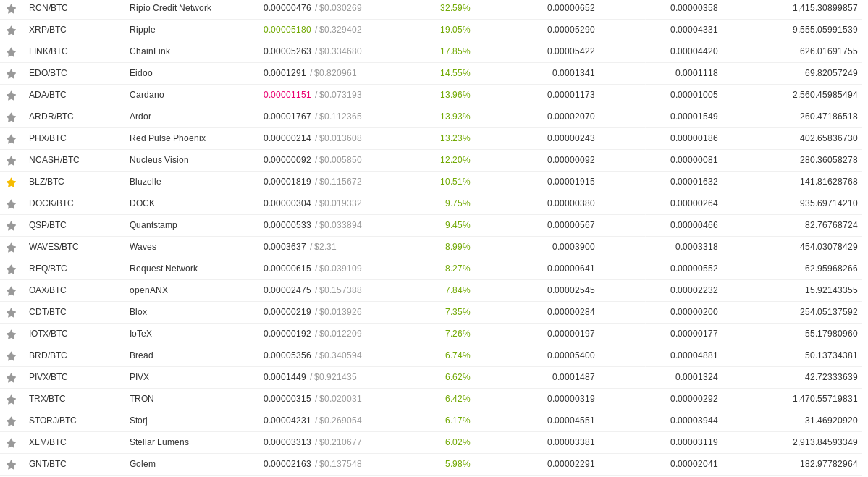
Task: Favorite the TRX/BTC pair
Action: click(x=11, y=399)
